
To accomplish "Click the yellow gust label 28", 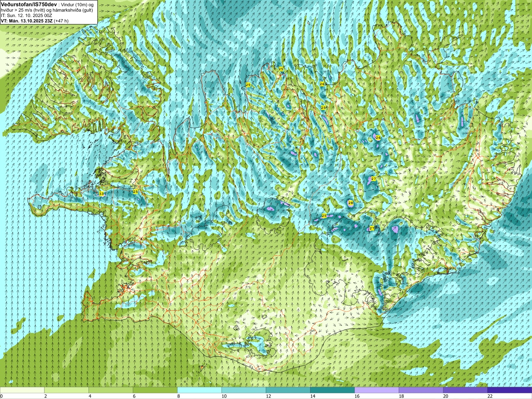I will (x=351, y=203).
